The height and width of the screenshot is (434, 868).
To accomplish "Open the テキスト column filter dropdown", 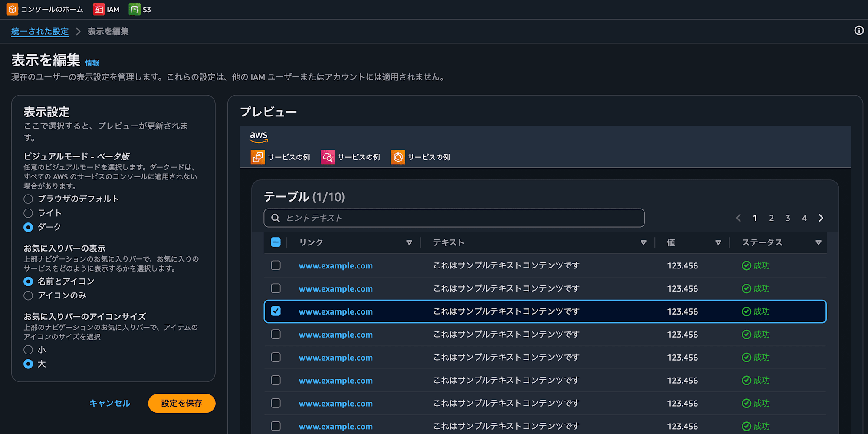I will coord(644,242).
